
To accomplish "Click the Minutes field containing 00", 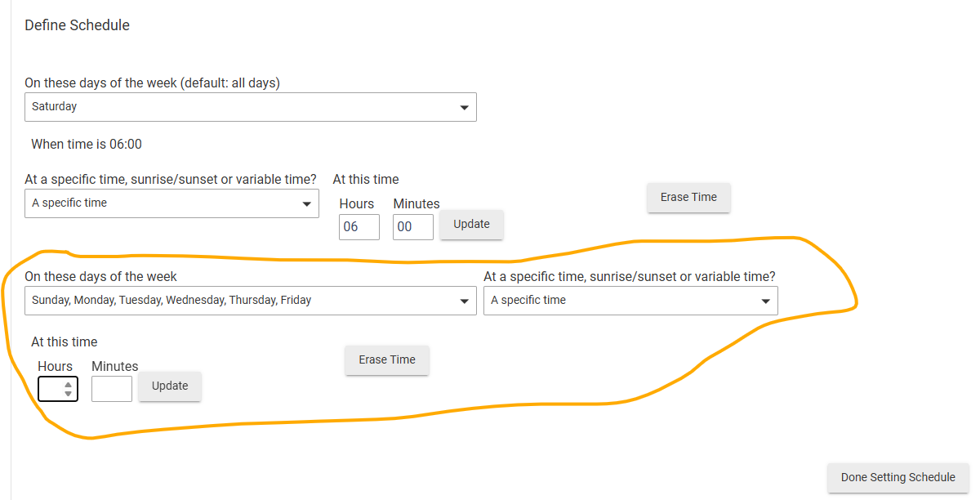I will click(x=412, y=227).
